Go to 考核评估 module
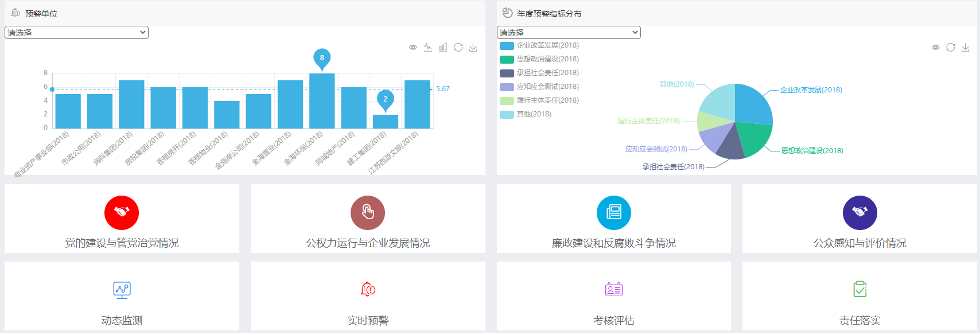Screen dimensions: 980x335 tap(613, 297)
